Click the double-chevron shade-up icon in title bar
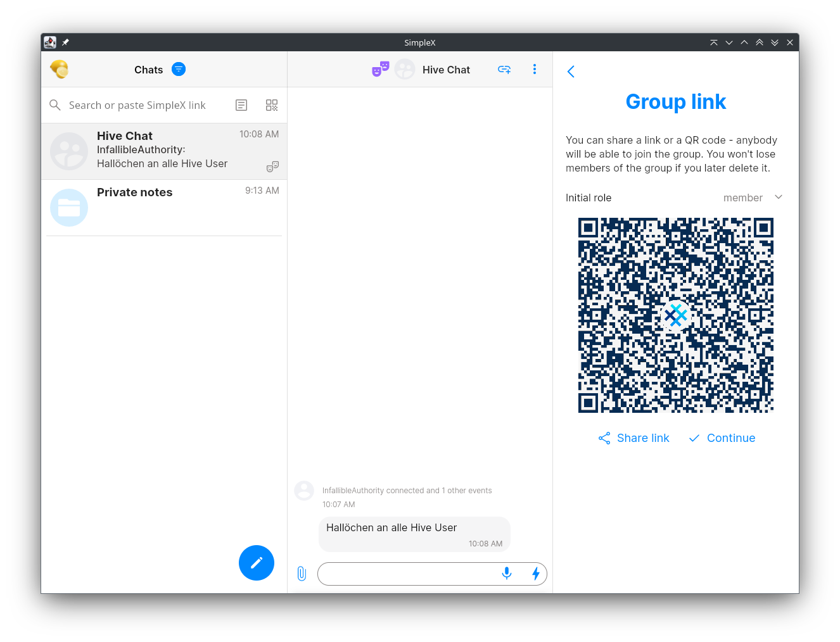840x642 pixels. tap(760, 42)
